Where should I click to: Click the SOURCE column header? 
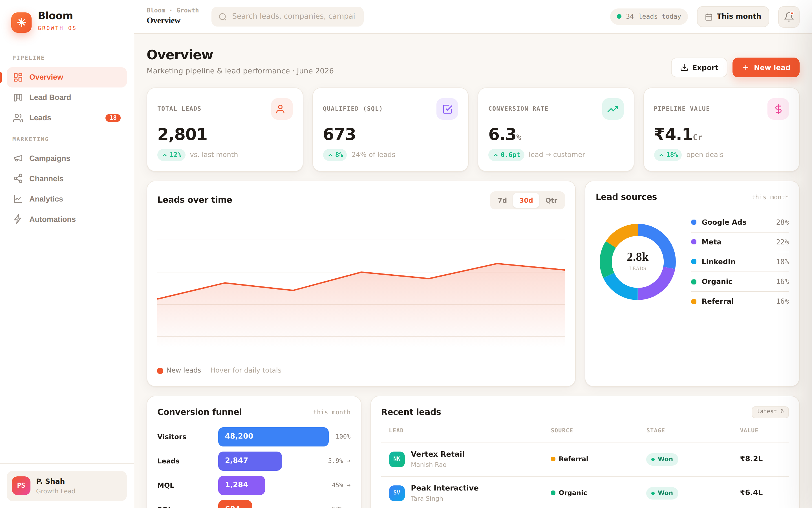562,431
